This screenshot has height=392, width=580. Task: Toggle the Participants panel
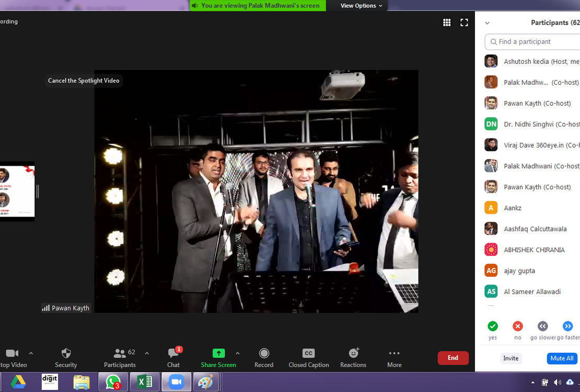(120, 358)
